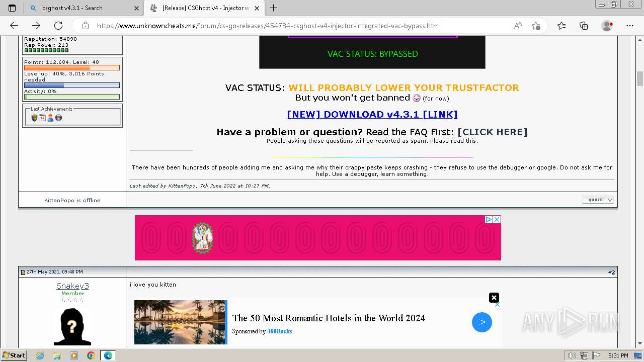Open a new browser tab

click(273, 8)
